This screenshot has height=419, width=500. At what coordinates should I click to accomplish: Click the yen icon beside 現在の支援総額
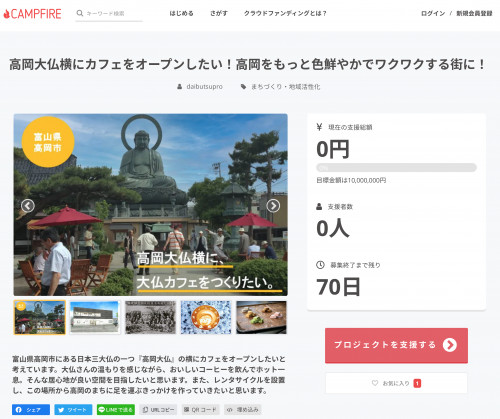[x=319, y=127]
